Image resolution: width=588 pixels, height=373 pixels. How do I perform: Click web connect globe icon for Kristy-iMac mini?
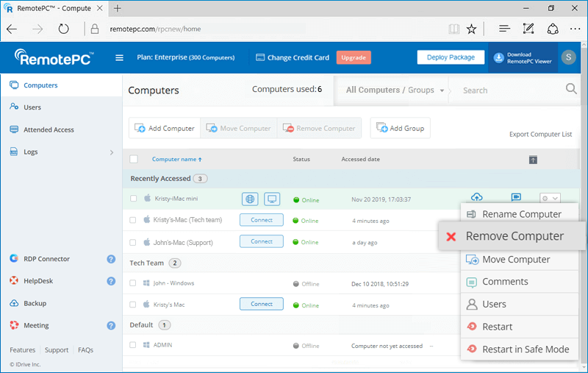click(250, 199)
